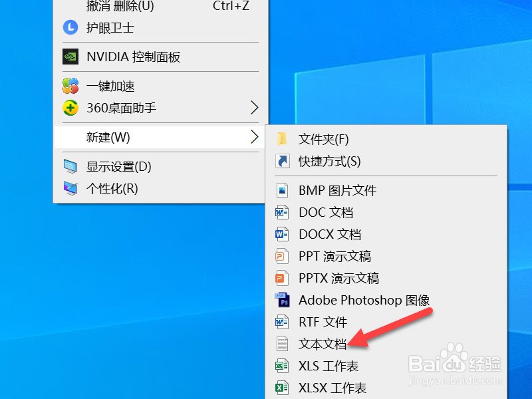
Task: Click the Word icon beside RTF 文件
Action: pos(282,322)
